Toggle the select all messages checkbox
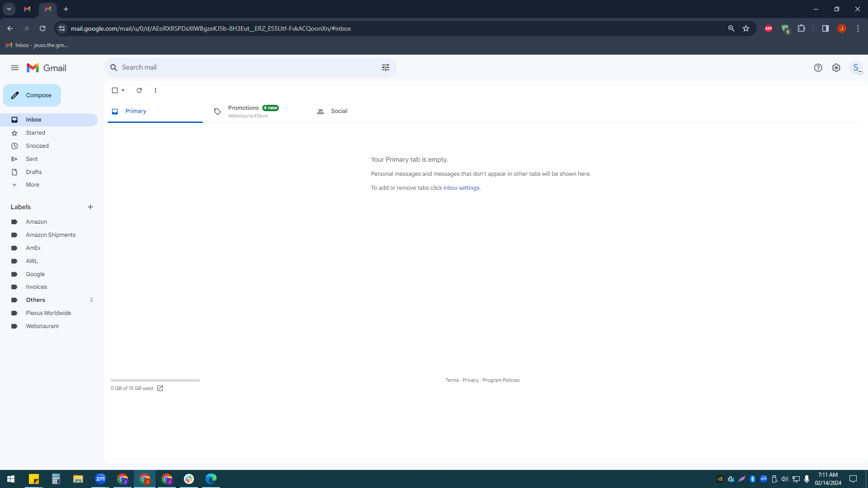The width and height of the screenshot is (868, 488). pyautogui.click(x=115, y=90)
